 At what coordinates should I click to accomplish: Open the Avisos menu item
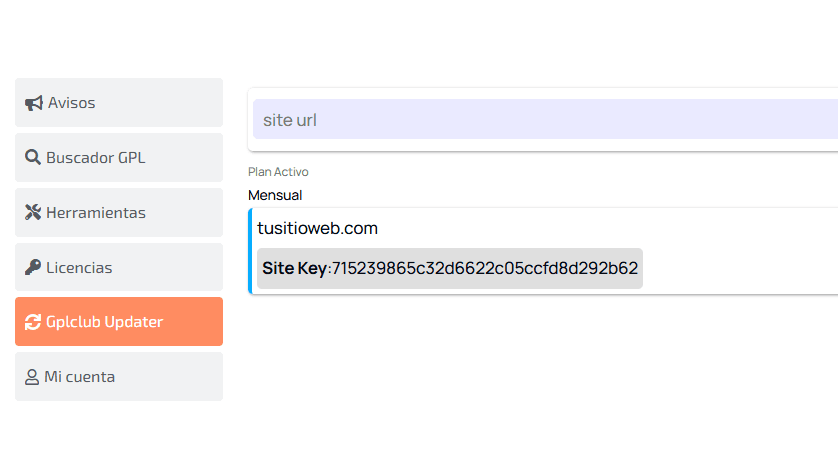[x=118, y=103]
